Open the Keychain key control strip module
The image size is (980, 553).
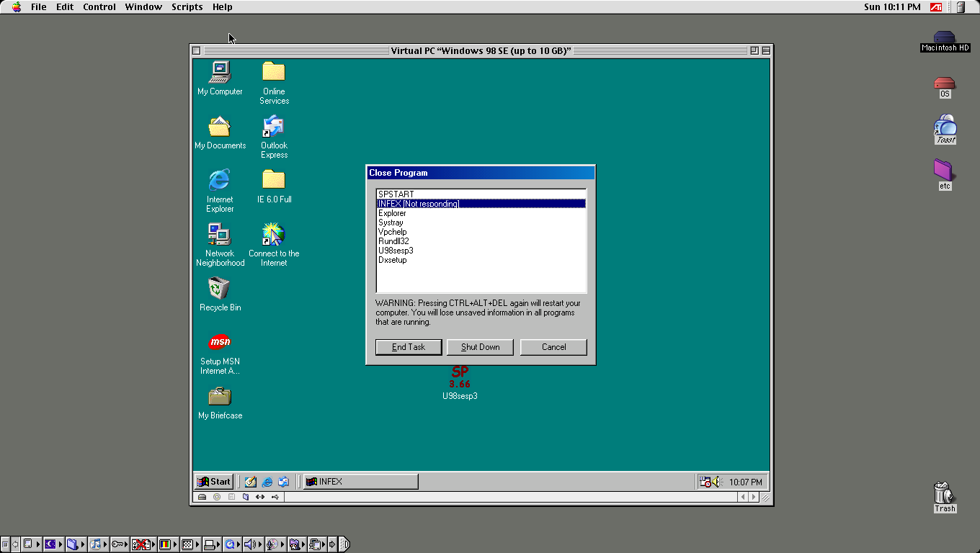click(120, 544)
